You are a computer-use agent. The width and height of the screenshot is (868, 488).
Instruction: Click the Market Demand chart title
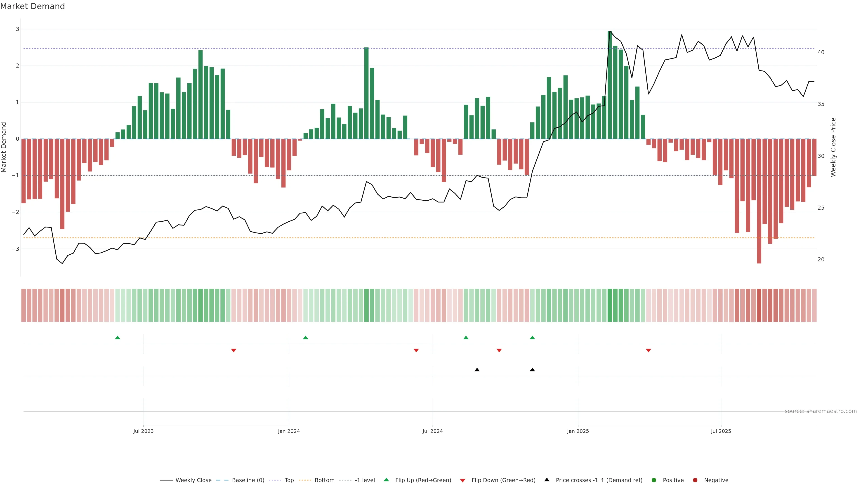[x=32, y=6]
